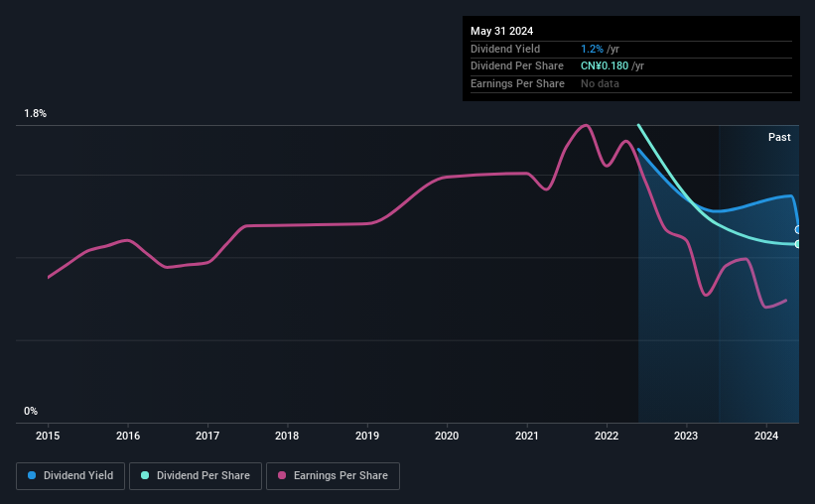Click the 1.8% y-axis label
The width and height of the screenshot is (815, 504).
(36, 114)
